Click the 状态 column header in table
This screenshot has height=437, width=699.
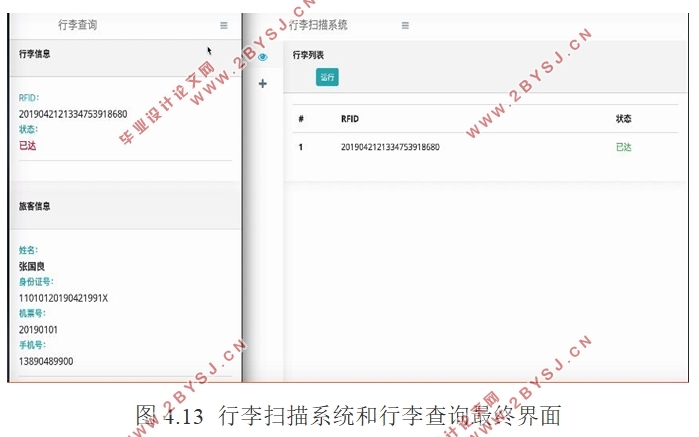[x=624, y=119]
